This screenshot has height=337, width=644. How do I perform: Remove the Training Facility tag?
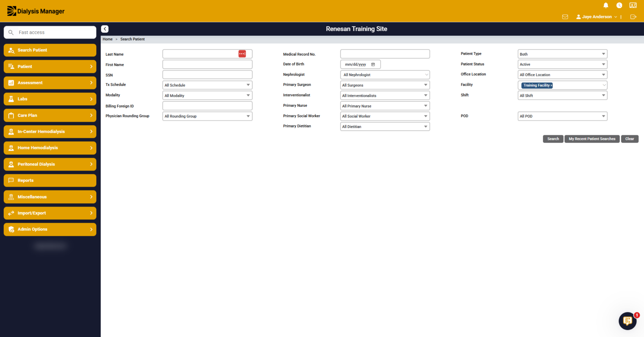551,86
